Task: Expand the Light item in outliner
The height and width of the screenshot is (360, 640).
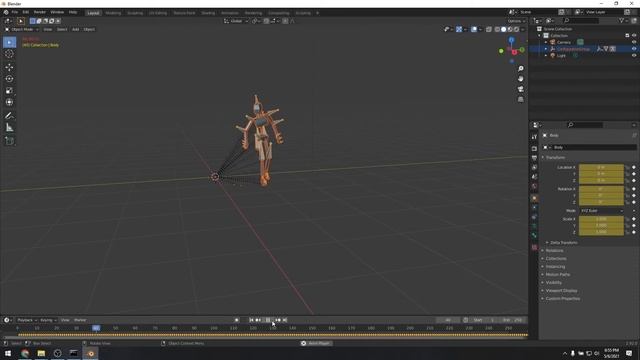Action: point(546,56)
